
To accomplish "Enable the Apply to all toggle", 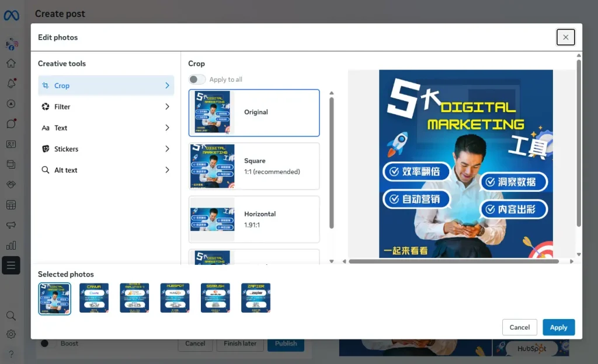I will 197,79.
